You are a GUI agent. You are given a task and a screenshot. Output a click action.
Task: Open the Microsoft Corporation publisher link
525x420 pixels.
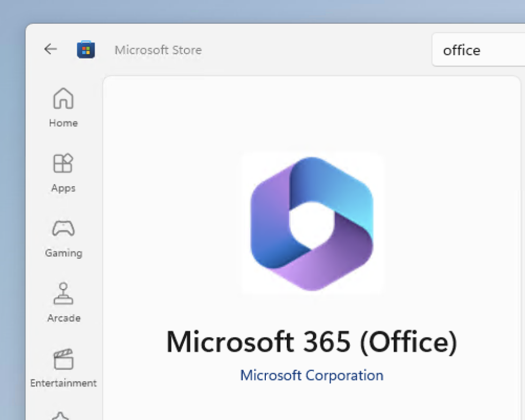[x=312, y=376]
